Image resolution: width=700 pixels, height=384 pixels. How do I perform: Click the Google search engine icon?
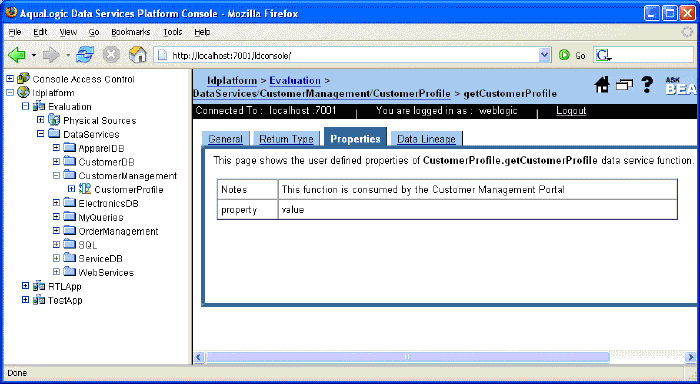click(603, 55)
